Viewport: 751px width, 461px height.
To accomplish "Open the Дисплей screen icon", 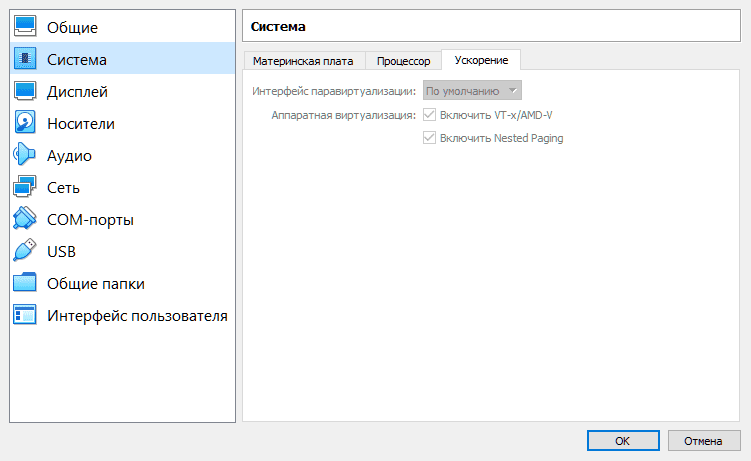I will coord(25,91).
